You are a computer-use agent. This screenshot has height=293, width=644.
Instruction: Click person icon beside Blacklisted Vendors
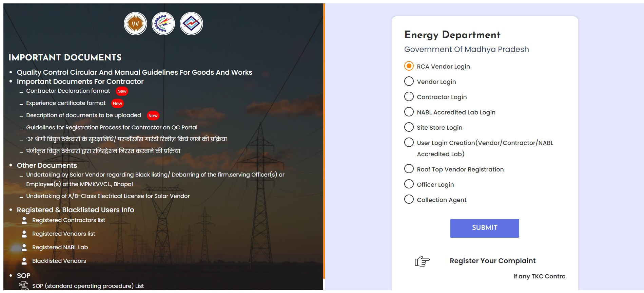click(x=24, y=261)
